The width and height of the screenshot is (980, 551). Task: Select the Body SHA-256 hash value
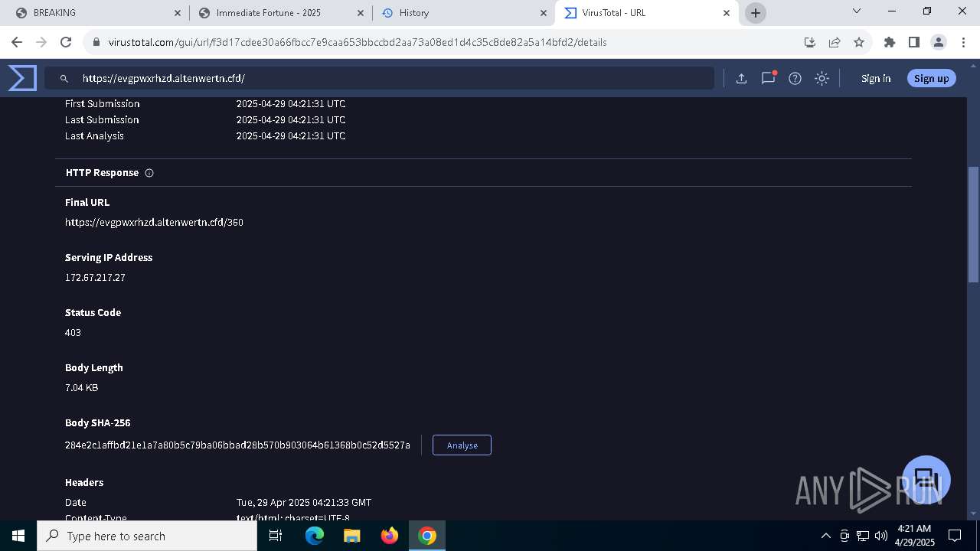click(237, 445)
